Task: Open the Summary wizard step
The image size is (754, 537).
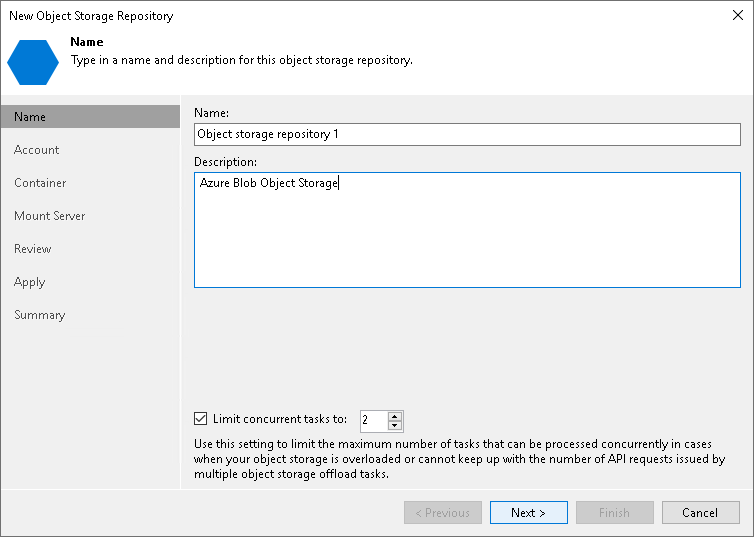Action: [40, 315]
